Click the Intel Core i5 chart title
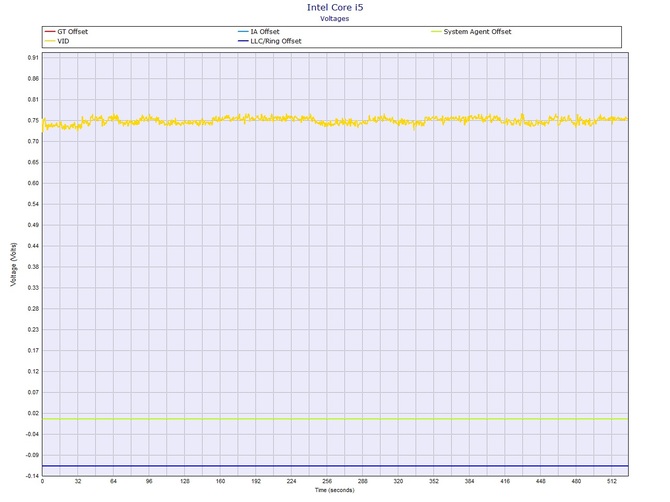 pyautogui.click(x=335, y=7)
